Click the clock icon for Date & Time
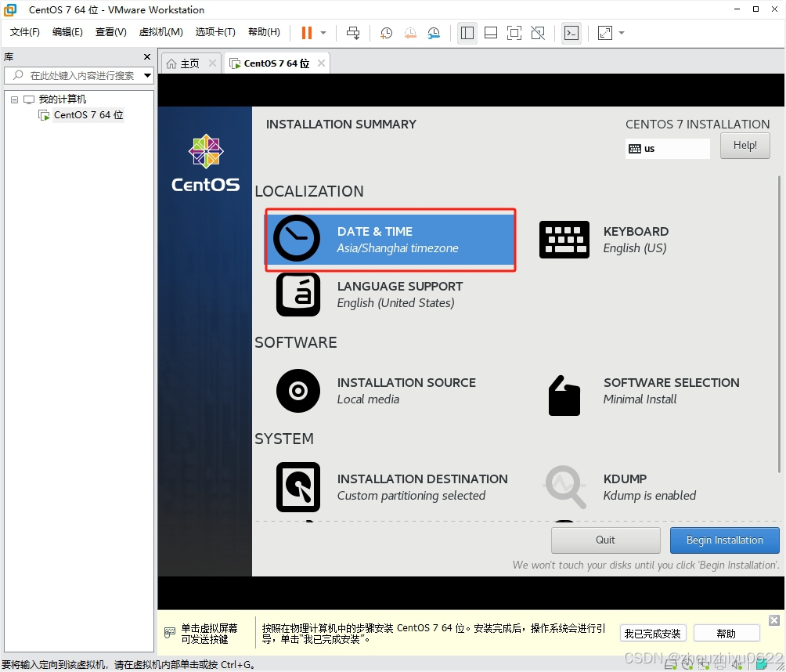This screenshot has width=786, height=672. [297, 238]
